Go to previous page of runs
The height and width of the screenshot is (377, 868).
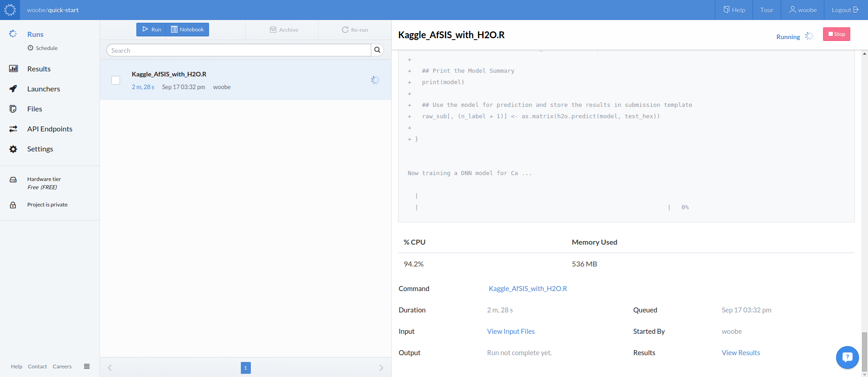pos(110,368)
